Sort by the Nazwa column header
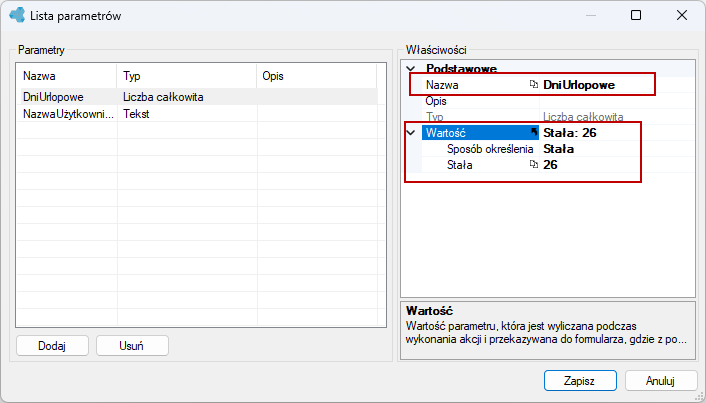This screenshot has height=403, width=706. [67, 76]
